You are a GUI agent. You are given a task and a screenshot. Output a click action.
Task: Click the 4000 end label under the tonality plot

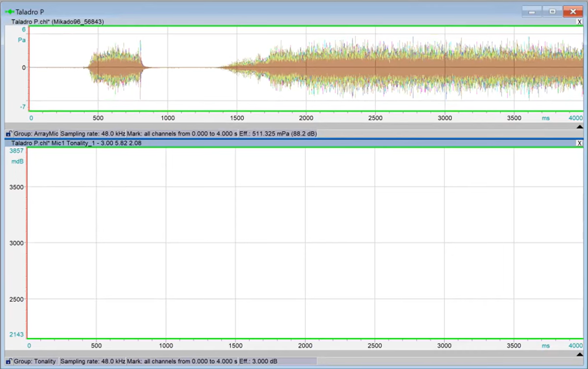point(576,346)
